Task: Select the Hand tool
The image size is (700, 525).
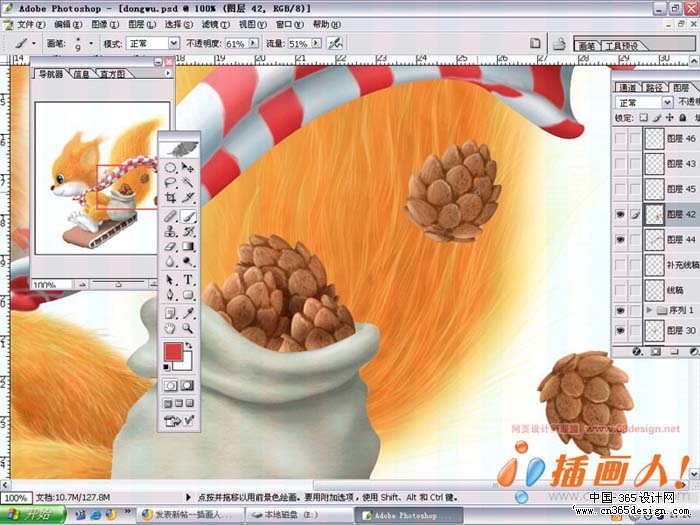Action: 170,329
